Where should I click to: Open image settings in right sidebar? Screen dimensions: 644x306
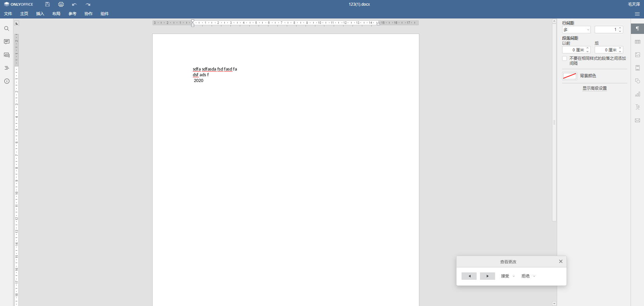click(x=637, y=55)
